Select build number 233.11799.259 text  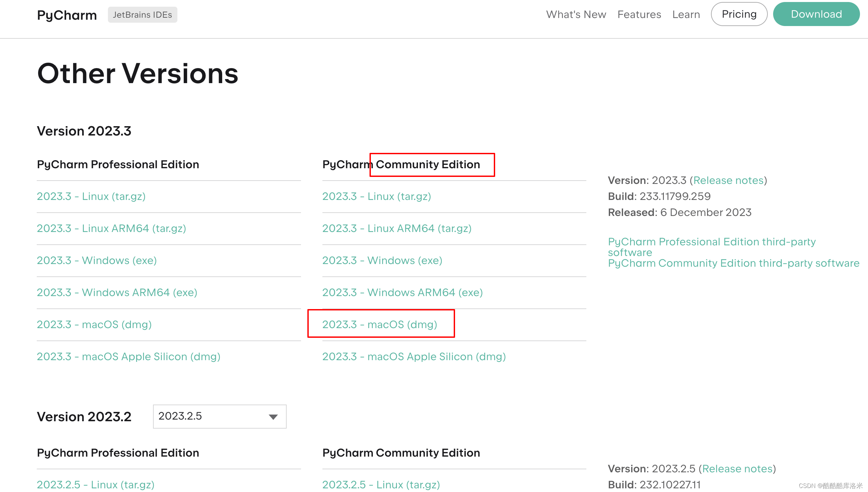[x=675, y=196]
